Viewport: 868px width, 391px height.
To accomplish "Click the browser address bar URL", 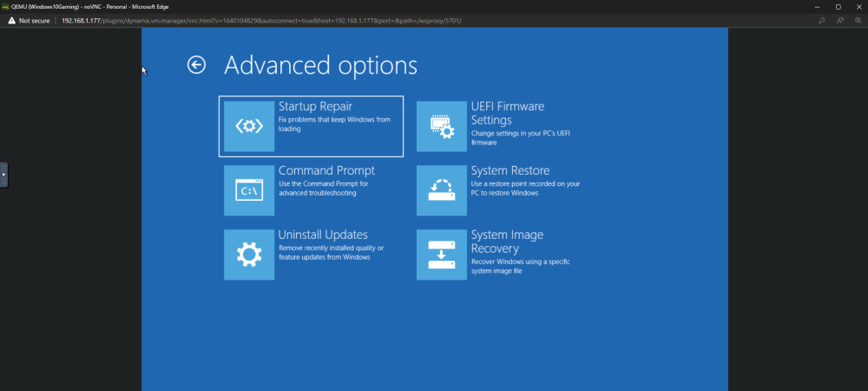I will coord(261,21).
